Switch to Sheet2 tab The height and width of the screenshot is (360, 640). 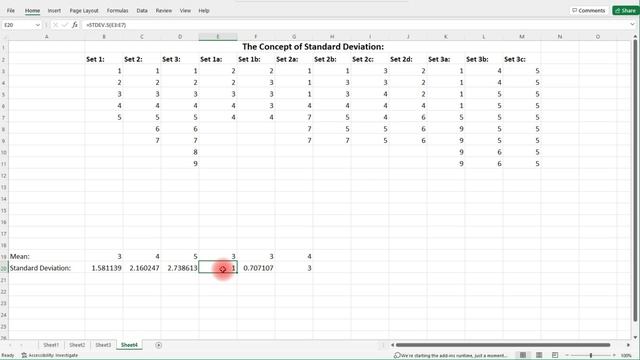(x=77, y=345)
